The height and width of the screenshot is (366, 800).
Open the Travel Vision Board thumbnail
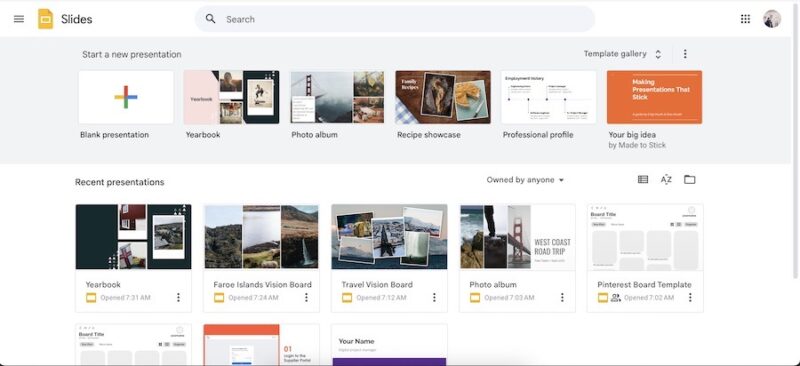389,237
